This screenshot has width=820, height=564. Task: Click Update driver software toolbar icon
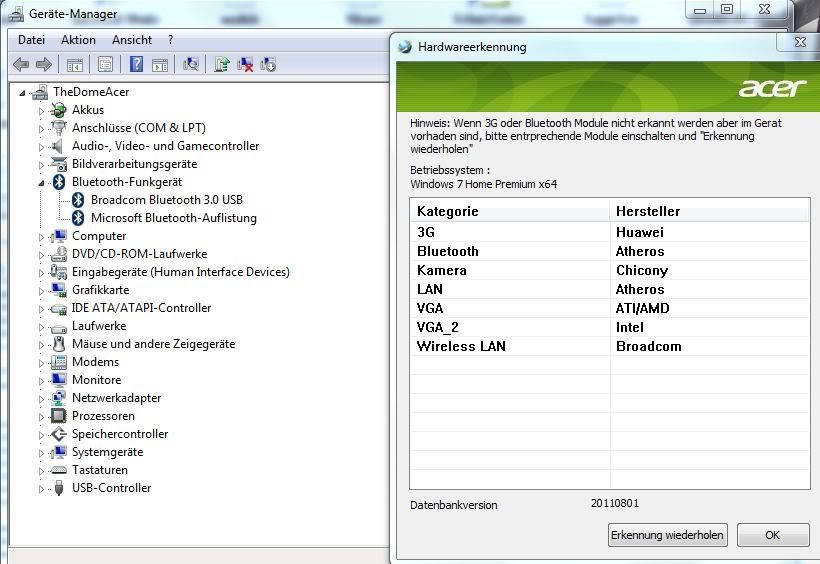point(221,64)
